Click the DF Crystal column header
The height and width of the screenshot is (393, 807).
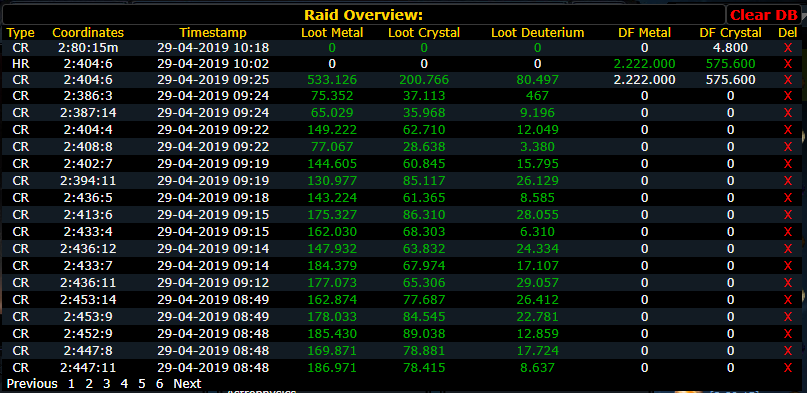(730, 33)
